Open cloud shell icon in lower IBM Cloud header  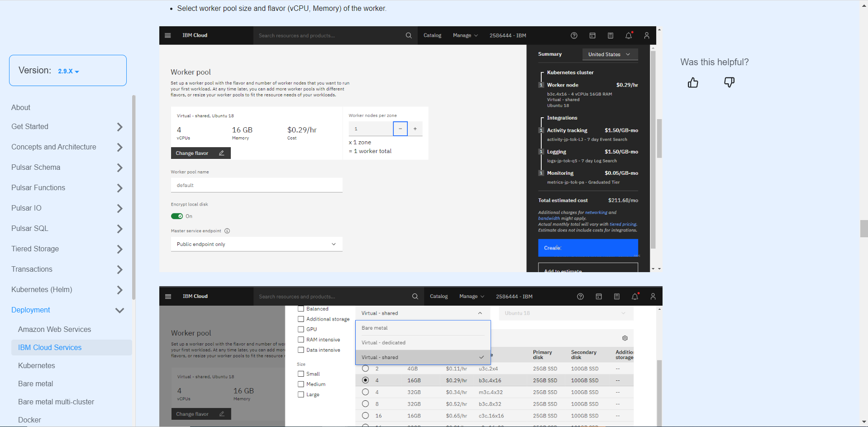tap(599, 297)
